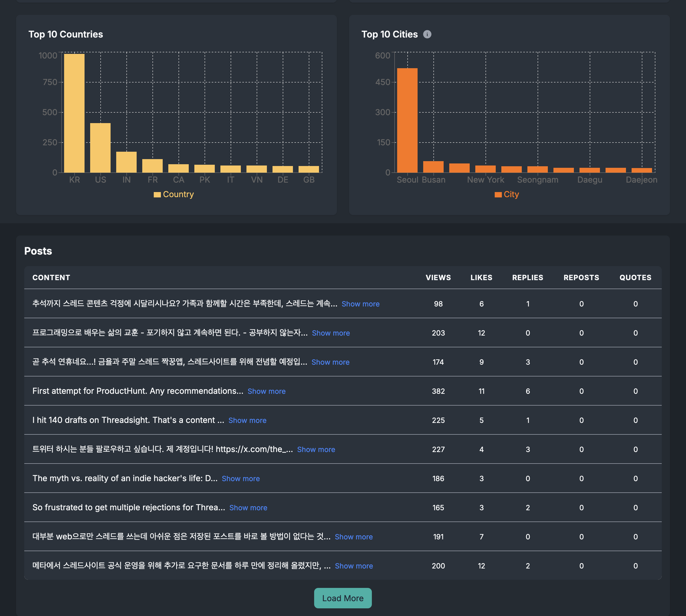The height and width of the screenshot is (616, 686).
Task: Show more of the indie hacker's life post
Action: [x=241, y=479]
